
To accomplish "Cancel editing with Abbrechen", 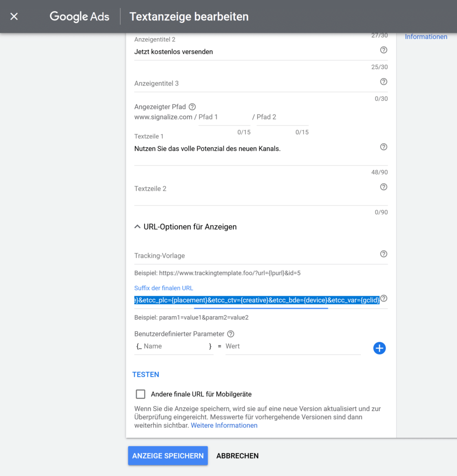I will (238, 456).
